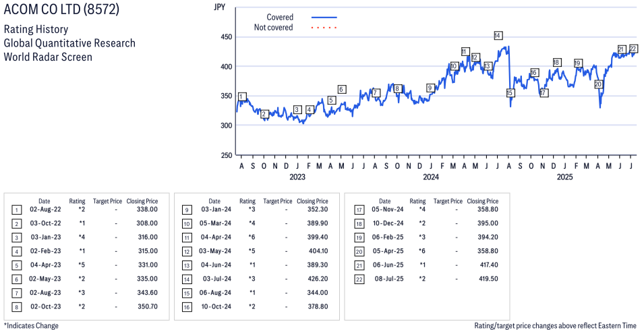Viewport: 644px width, 330px height.
Task: Click chart marker 11 on the graph
Action: [465, 51]
